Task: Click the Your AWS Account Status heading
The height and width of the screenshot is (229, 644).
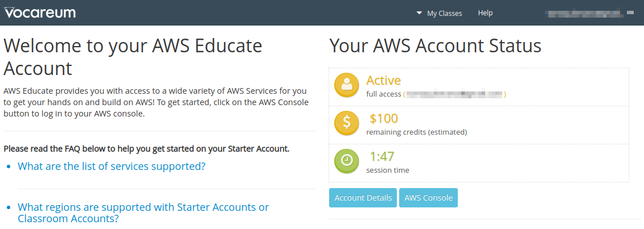Action: pyautogui.click(x=435, y=46)
